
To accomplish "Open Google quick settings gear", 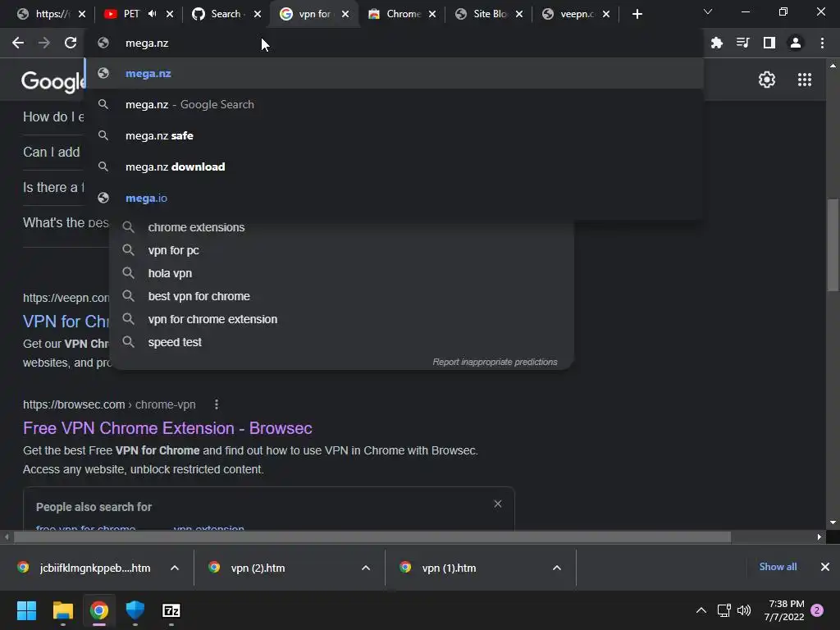I will pyautogui.click(x=767, y=80).
